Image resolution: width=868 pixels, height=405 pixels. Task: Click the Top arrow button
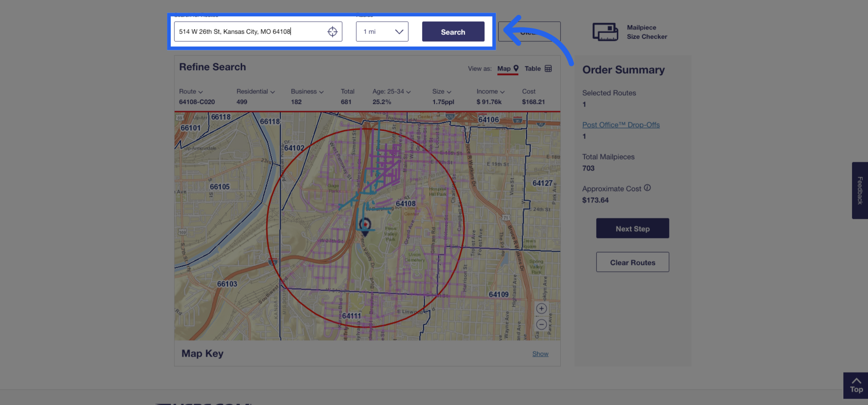point(856,385)
